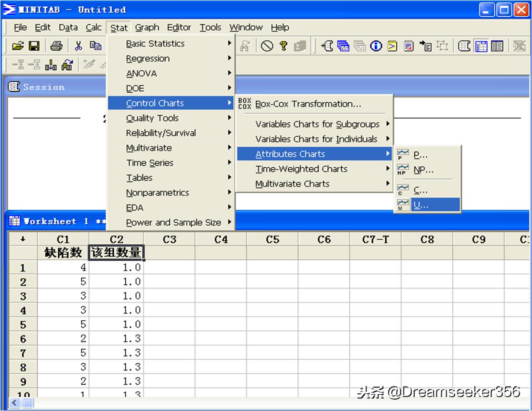The width and height of the screenshot is (532, 411).
Task: Click the C1 column header
Action: 63,239
